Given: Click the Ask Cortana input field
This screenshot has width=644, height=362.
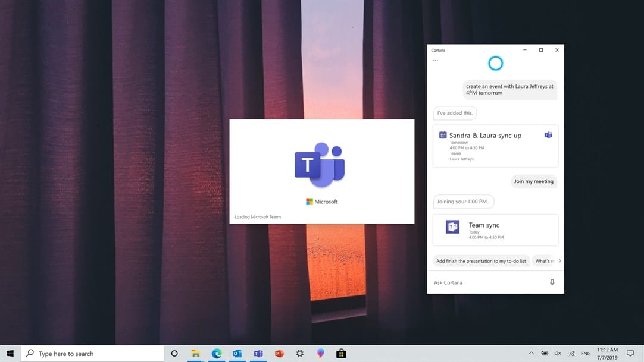Looking at the screenshot, I should point(488,282).
